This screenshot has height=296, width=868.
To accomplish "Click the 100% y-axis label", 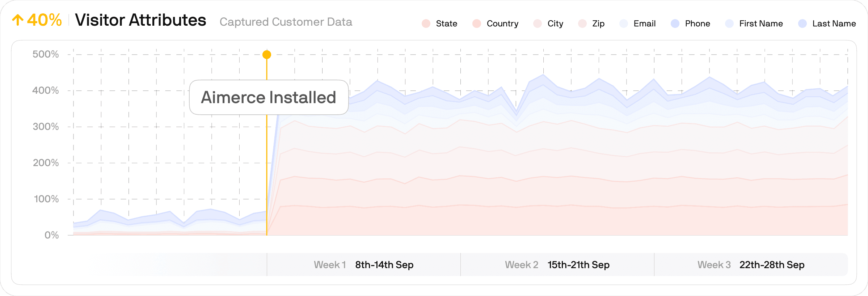I will point(46,199).
